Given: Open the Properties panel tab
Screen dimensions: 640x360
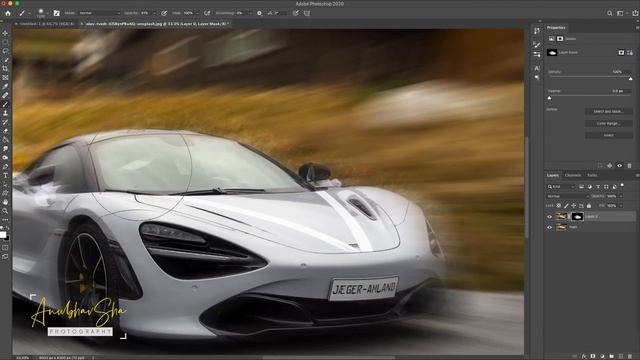Looking at the screenshot, I should click(556, 28).
